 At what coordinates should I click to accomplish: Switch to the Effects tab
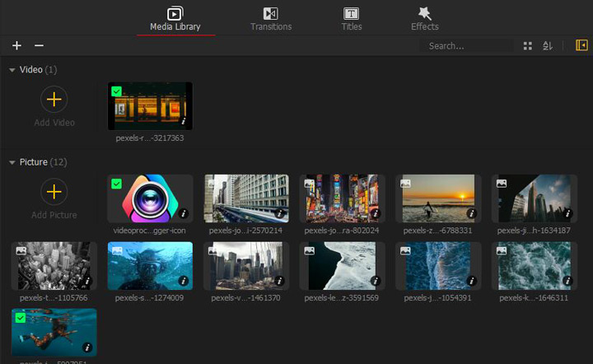click(425, 18)
